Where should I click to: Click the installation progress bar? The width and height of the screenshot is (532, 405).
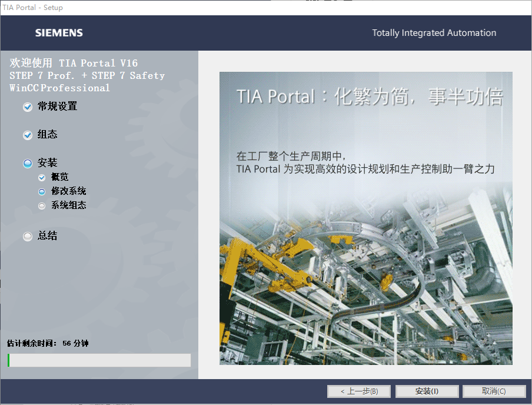[99, 360]
